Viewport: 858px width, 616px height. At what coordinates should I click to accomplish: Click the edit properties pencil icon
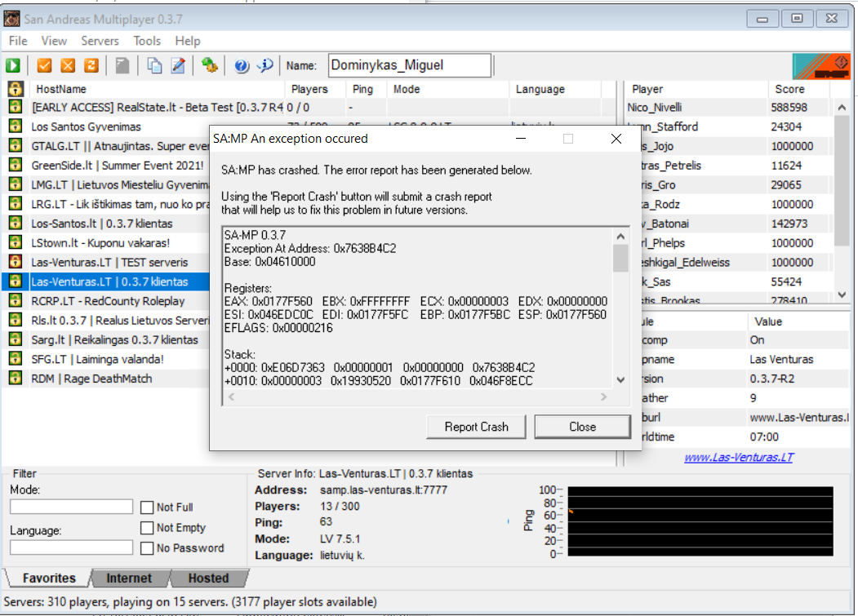pyautogui.click(x=179, y=65)
